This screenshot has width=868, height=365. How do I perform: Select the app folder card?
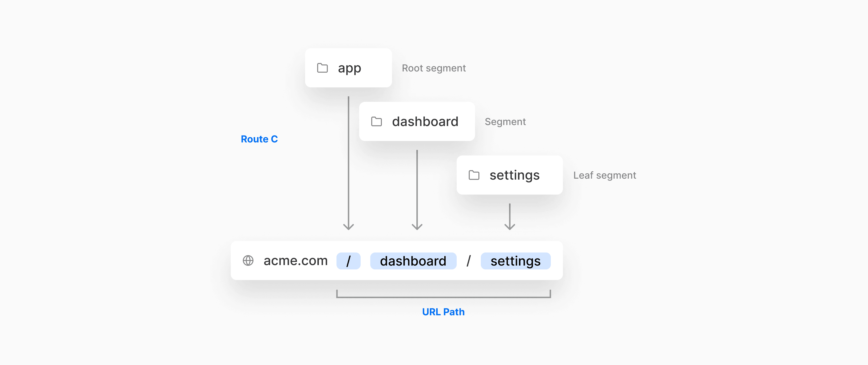(x=348, y=68)
